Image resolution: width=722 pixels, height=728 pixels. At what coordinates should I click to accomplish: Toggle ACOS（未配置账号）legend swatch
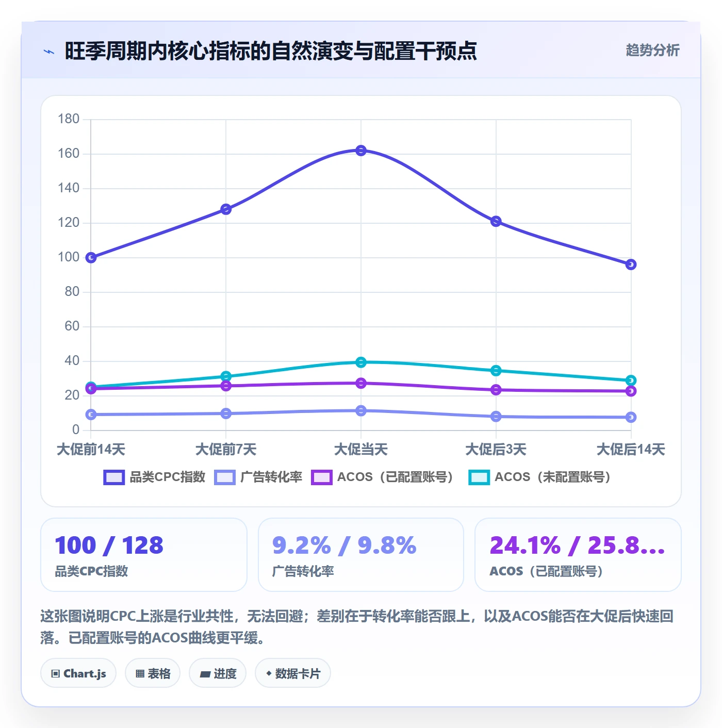[479, 477]
